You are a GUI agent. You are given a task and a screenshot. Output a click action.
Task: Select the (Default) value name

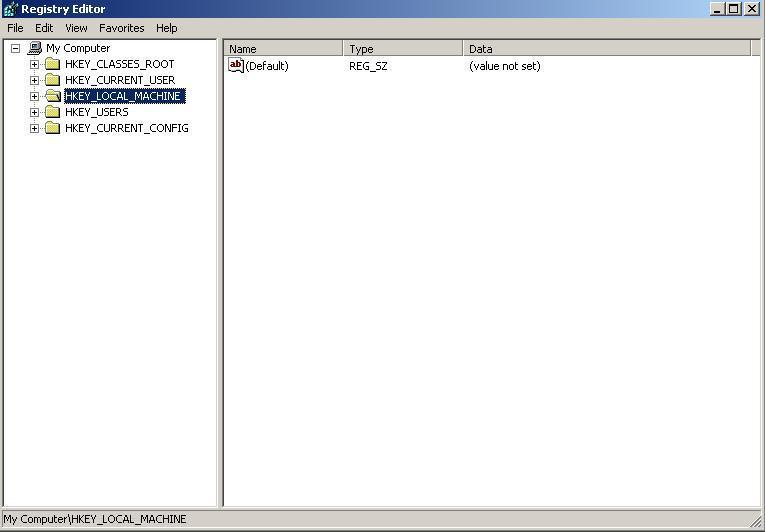click(267, 66)
